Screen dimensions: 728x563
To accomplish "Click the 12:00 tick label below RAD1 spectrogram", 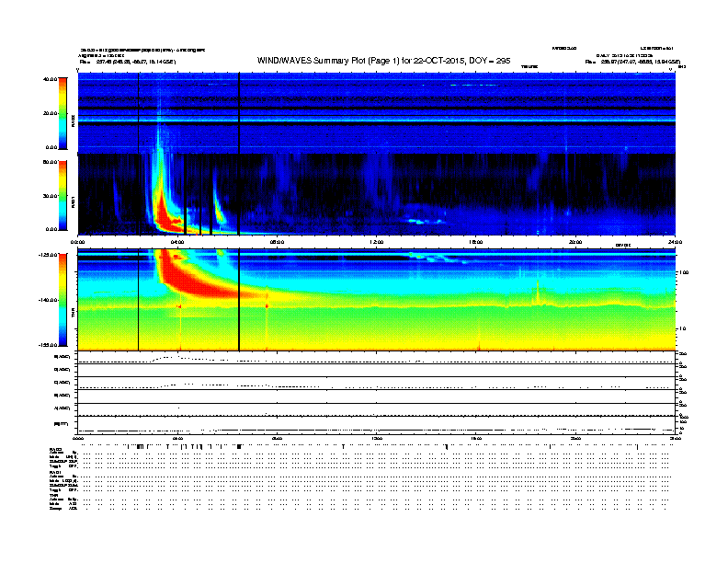I will point(377,242).
